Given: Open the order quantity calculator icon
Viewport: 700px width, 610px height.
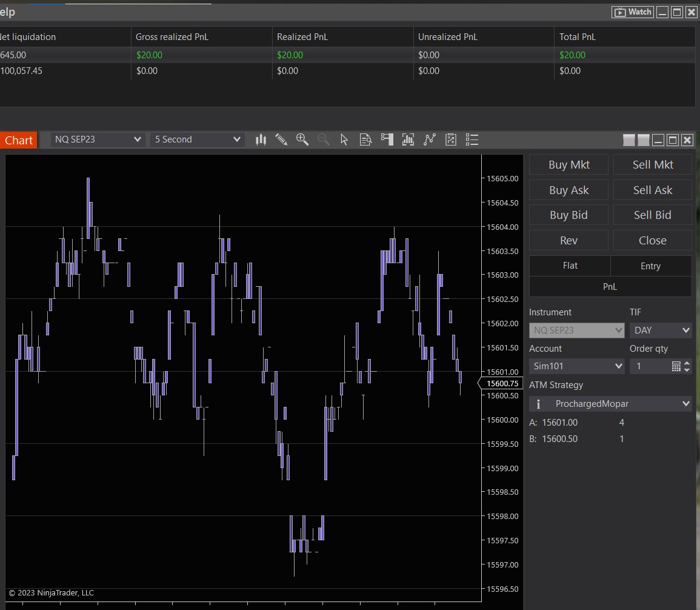Looking at the screenshot, I should pos(676,366).
